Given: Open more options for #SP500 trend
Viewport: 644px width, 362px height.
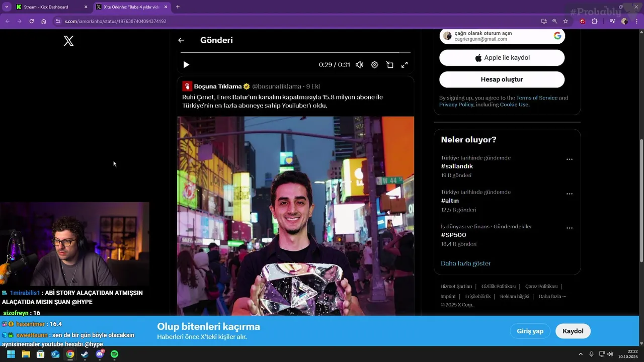Looking at the screenshot, I should click(x=570, y=228).
